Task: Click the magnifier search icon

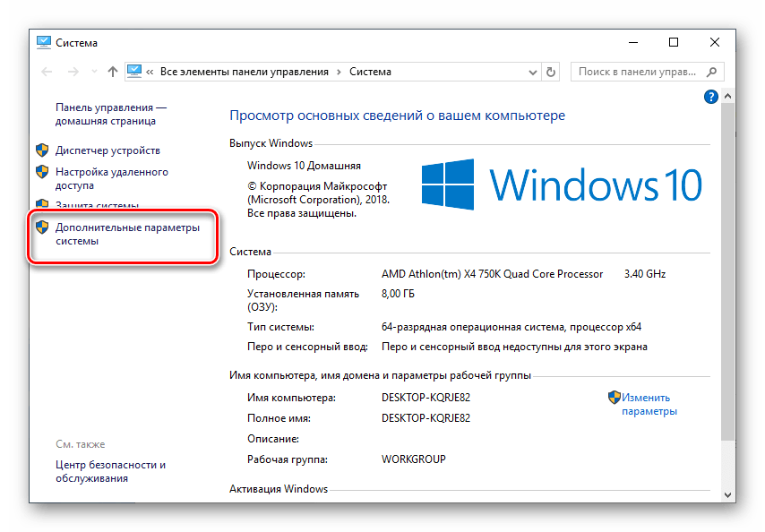Action: coord(712,72)
